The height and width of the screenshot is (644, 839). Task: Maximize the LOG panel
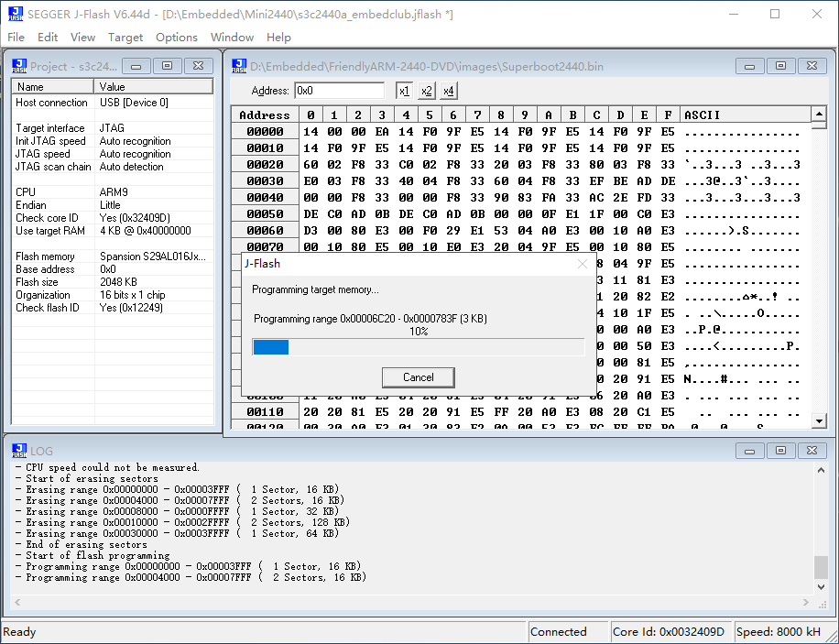[x=780, y=451]
